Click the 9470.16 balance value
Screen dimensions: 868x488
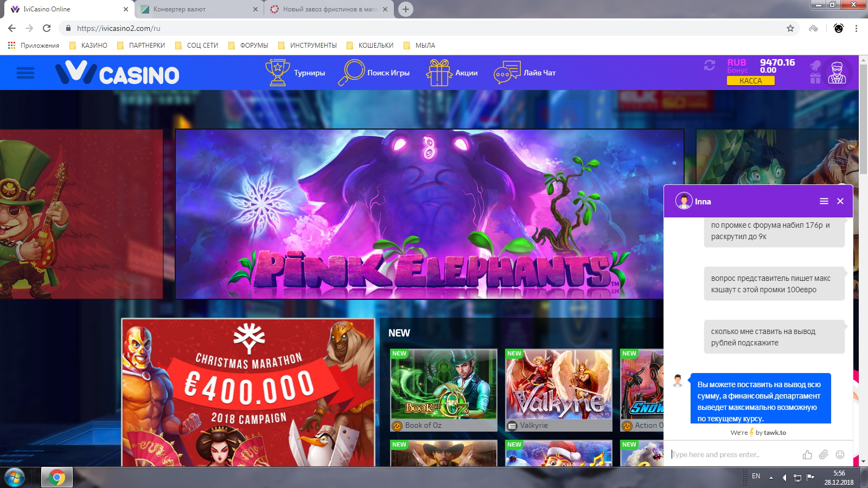coord(777,62)
